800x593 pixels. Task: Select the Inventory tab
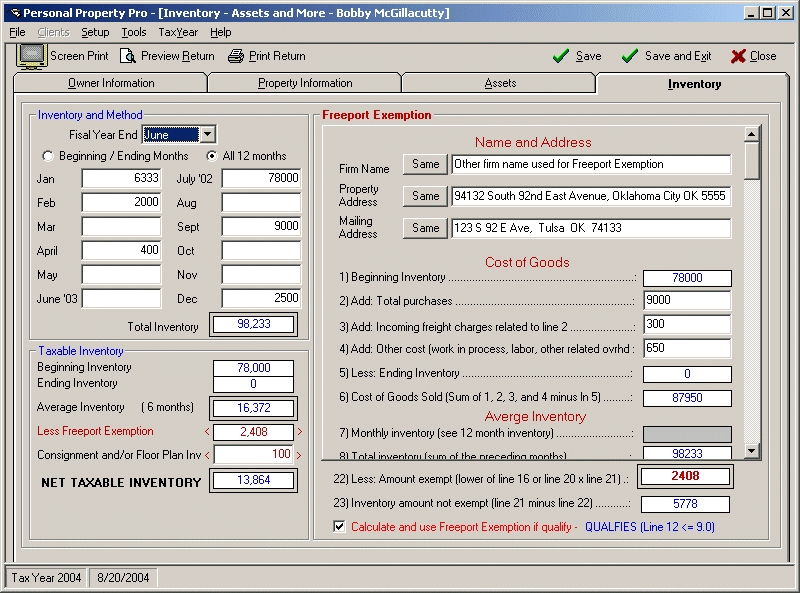pos(694,84)
